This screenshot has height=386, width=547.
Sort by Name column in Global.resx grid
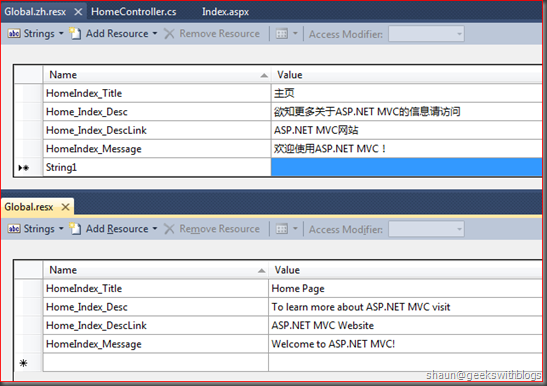[156, 270]
